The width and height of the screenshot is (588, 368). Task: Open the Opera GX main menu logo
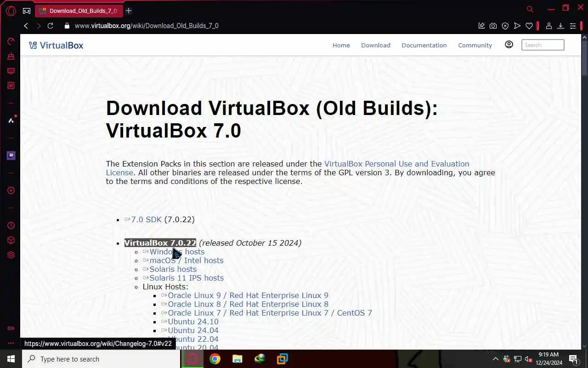coord(11,11)
